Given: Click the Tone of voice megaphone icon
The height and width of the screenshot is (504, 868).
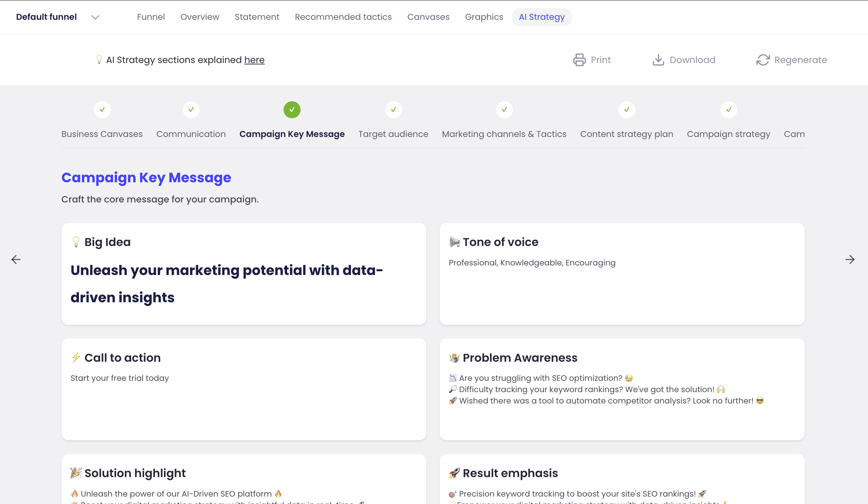Looking at the screenshot, I should [454, 241].
